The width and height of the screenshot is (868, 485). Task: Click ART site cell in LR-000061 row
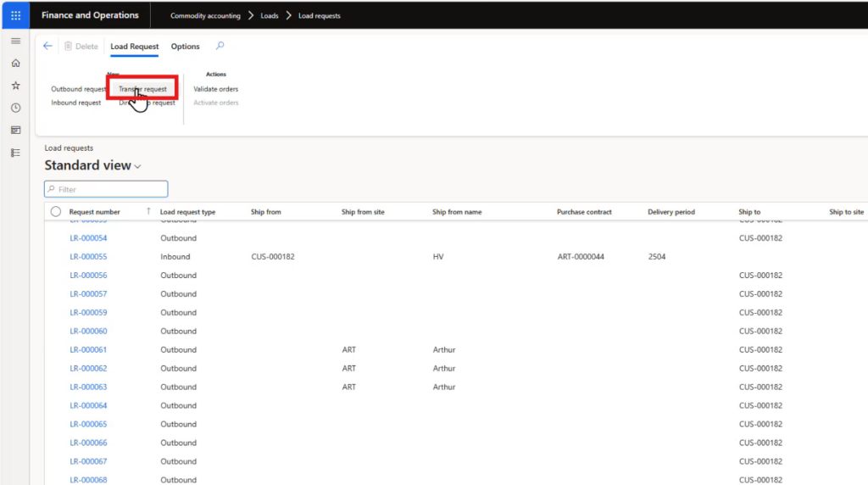(348, 350)
